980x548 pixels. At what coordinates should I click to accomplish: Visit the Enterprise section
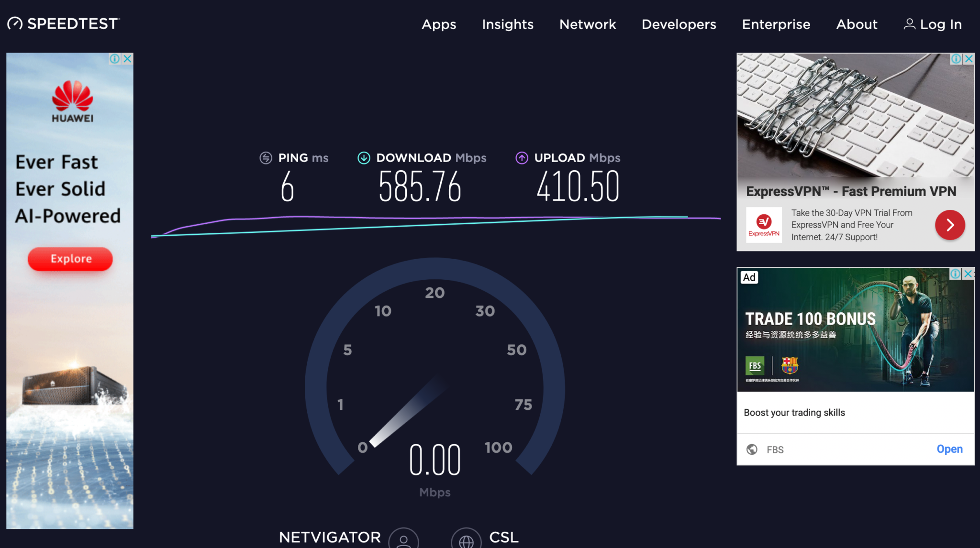[776, 24]
